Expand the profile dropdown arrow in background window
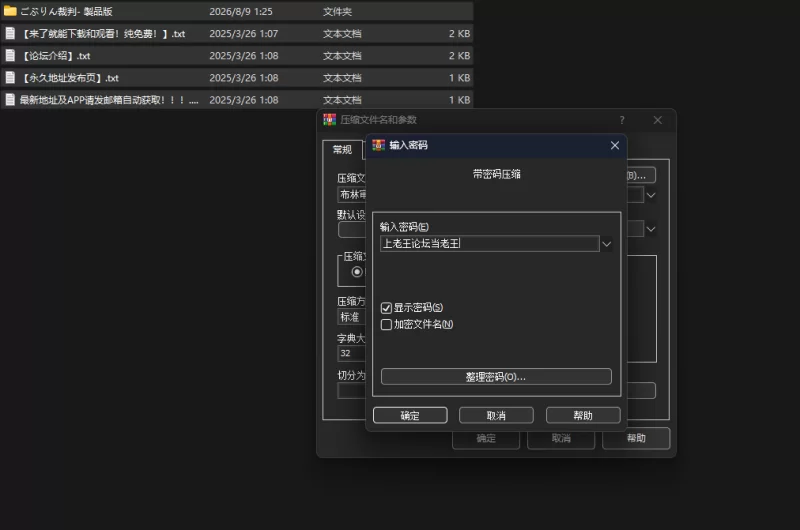 651,229
